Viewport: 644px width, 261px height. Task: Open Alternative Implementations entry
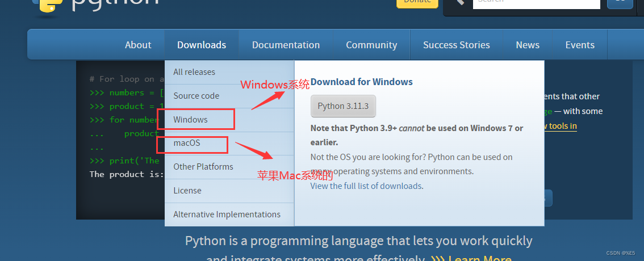(x=229, y=214)
